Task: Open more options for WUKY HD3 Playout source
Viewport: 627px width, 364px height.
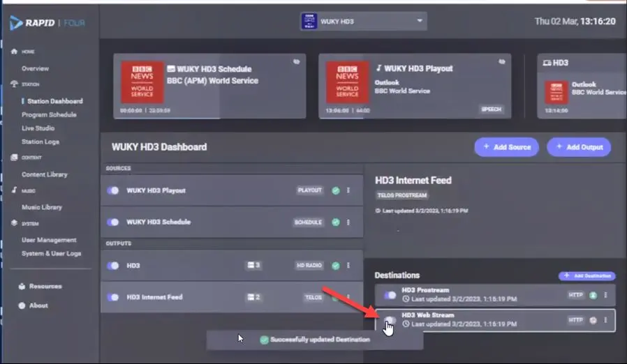Action: click(x=348, y=190)
